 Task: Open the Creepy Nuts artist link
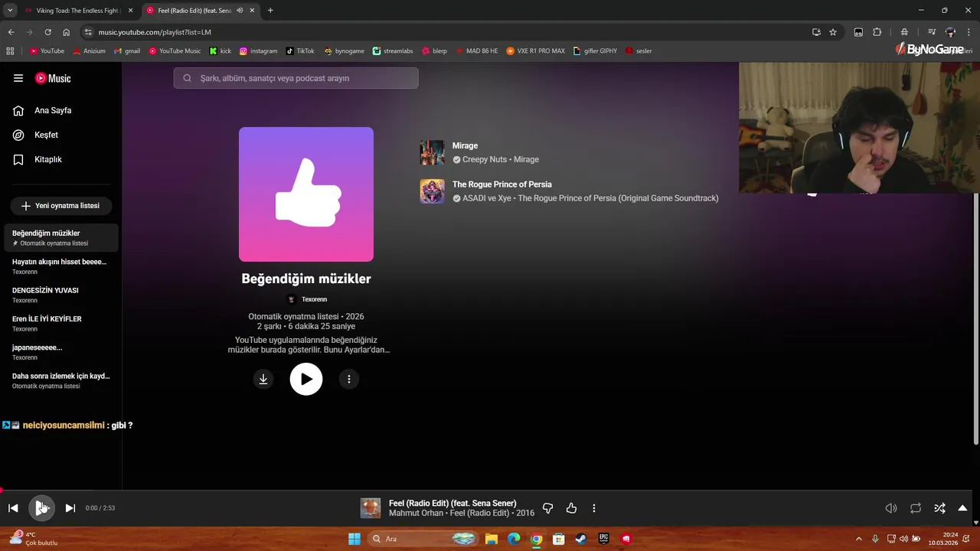pos(485,159)
